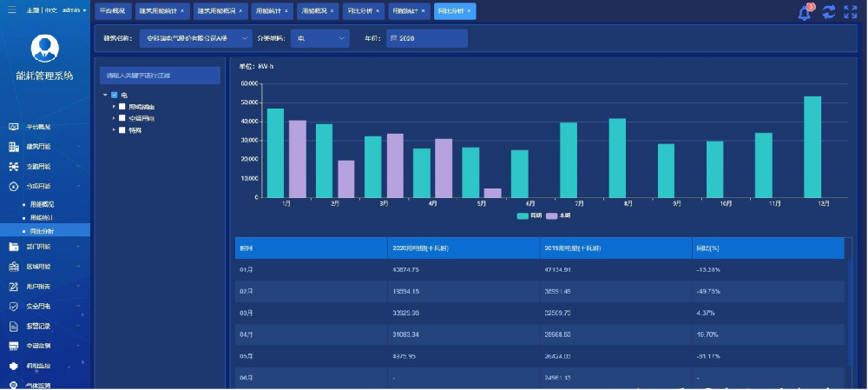
Task: Click the 安全用电 shield icon
Action: pos(15,307)
